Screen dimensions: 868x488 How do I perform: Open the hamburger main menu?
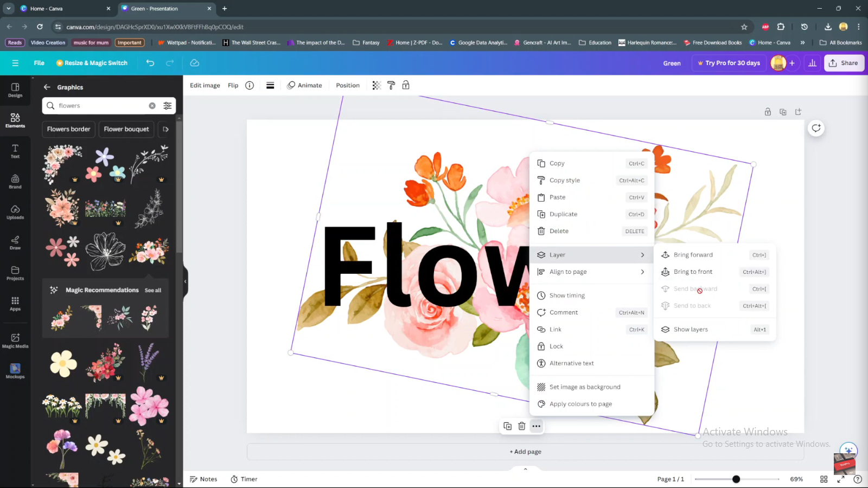tap(15, 63)
